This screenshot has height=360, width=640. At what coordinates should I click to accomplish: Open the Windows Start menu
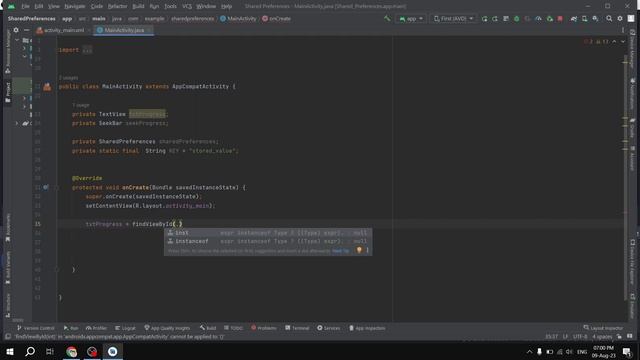coord(10,351)
